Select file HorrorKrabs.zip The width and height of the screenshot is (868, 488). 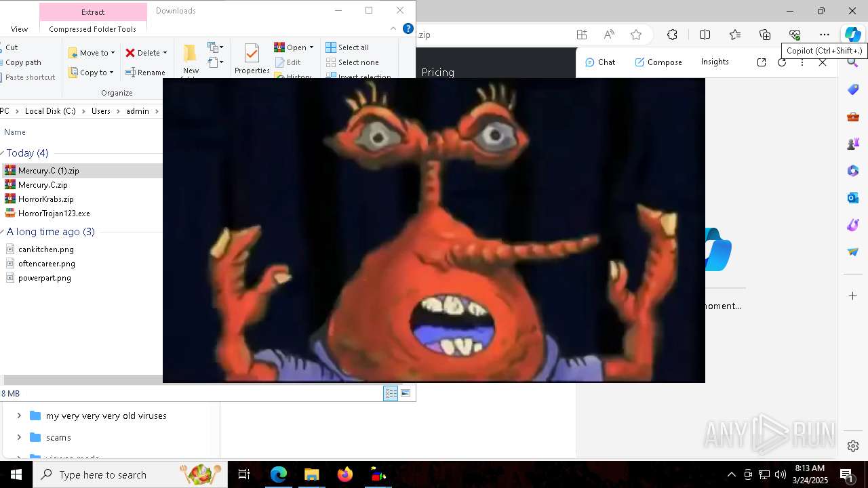[45, 199]
